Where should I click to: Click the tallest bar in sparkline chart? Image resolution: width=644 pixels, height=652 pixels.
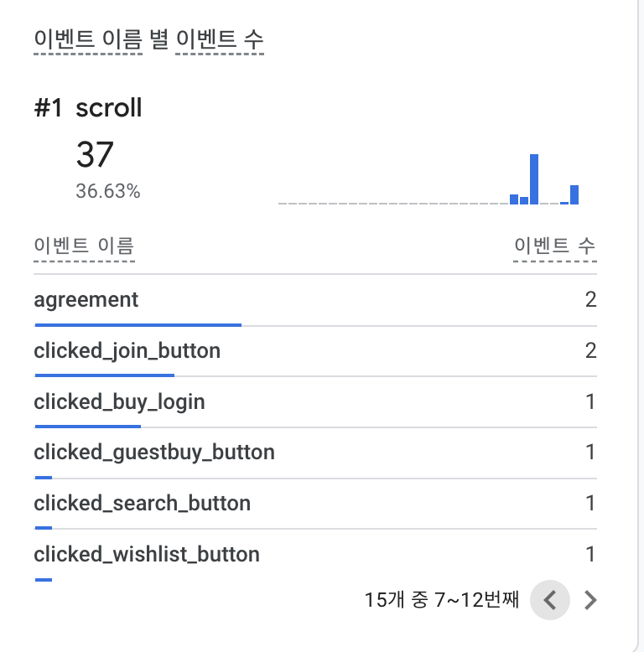pyautogui.click(x=534, y=179)
